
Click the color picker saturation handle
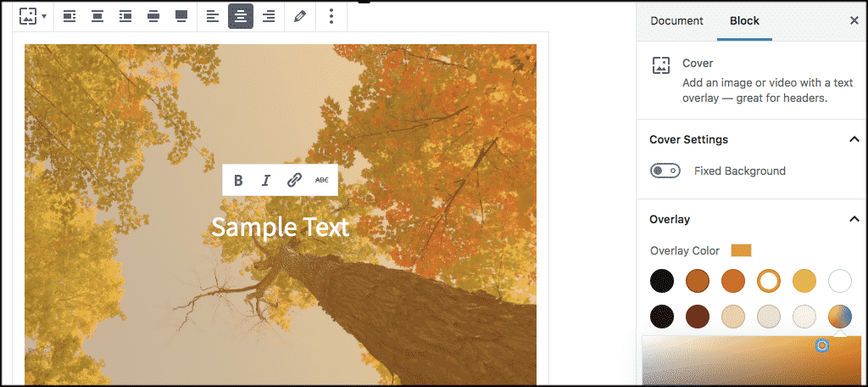(x=822, y=346)
